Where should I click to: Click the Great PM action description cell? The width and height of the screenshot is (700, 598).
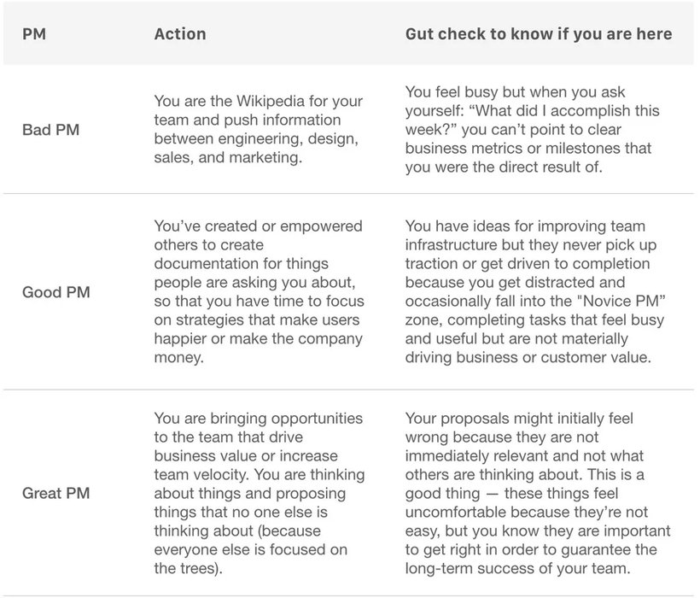(260, 492)
